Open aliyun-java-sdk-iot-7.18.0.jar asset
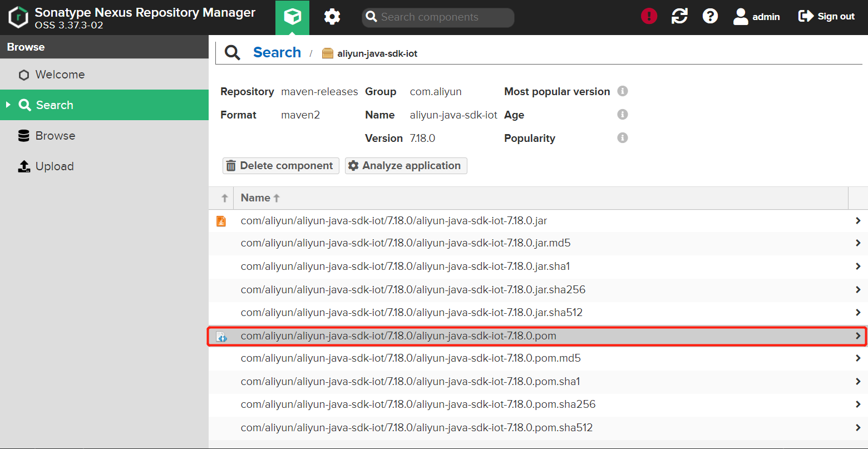Image resolution: width=868 pixels, height=449 pixels. [538, 221]
